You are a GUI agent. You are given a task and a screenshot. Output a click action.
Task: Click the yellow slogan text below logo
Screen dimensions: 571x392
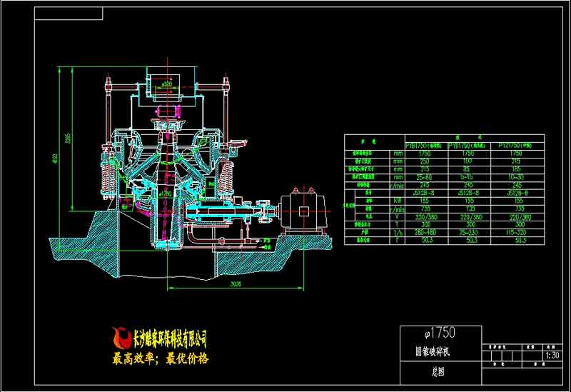point(161,358)
